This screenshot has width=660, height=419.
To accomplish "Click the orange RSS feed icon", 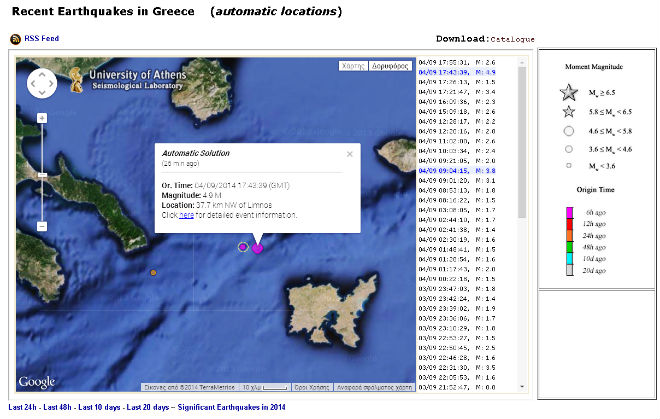I will [16, 39].
